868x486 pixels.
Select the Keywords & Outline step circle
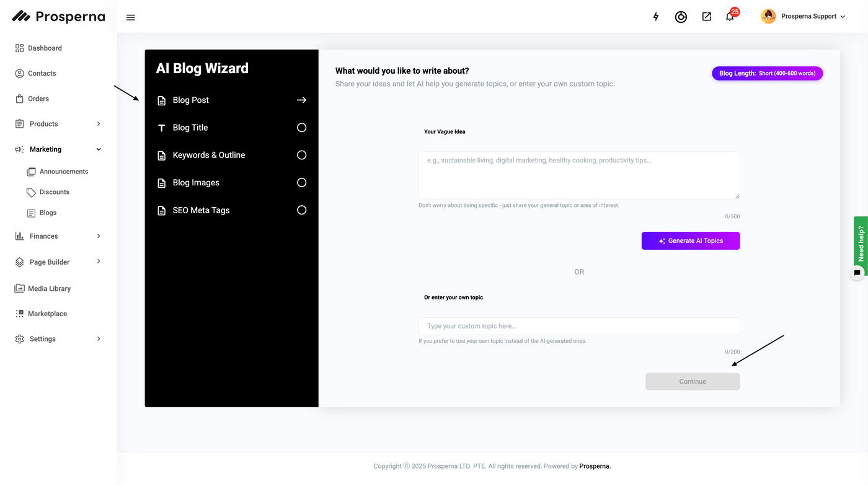pos(302,155)
